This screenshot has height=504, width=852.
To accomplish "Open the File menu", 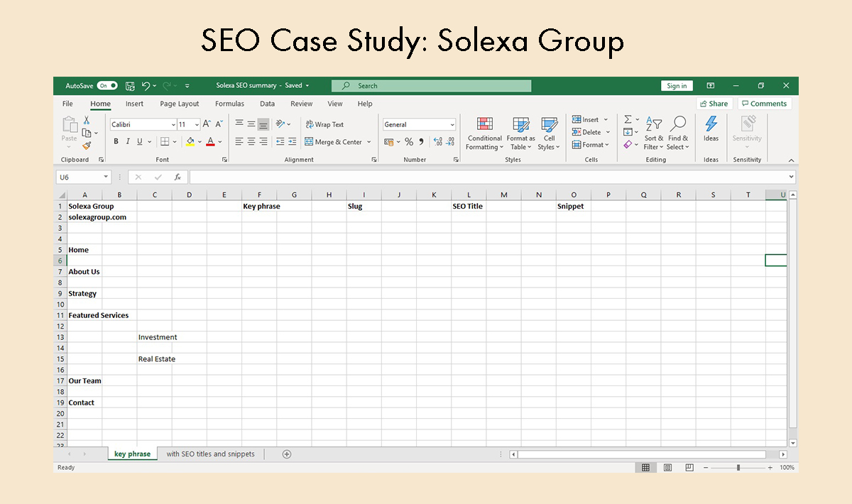I will [x=67, y=104].
